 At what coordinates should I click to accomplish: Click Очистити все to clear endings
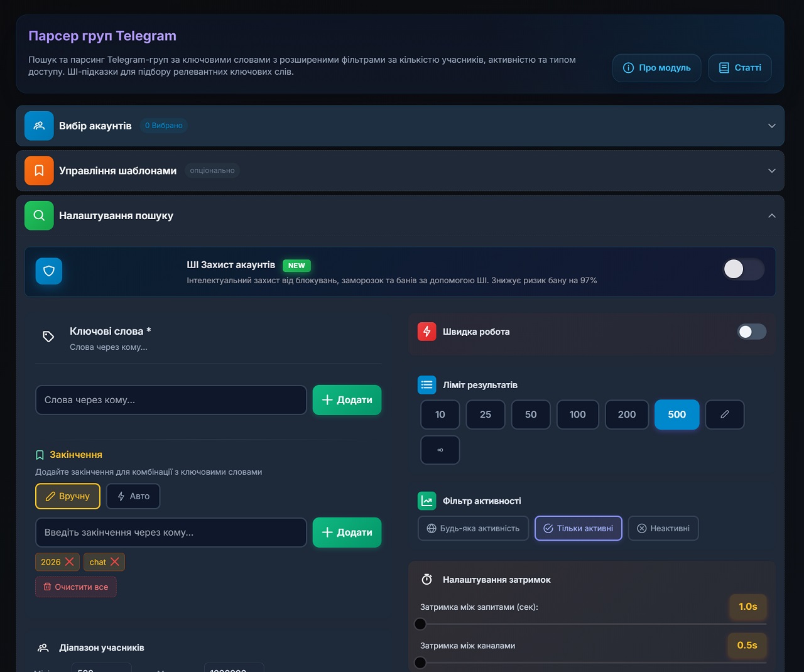76,587
